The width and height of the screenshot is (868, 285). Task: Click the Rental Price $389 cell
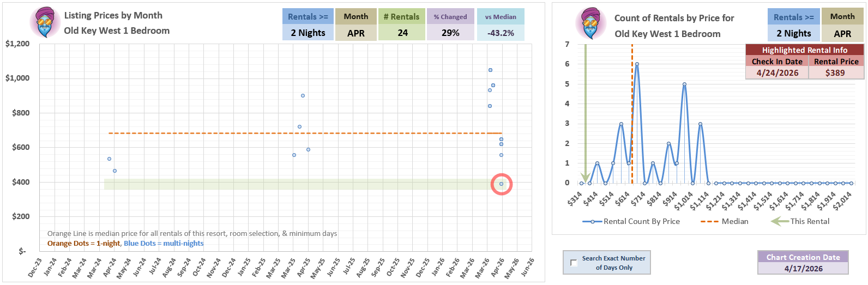(836, 72)
